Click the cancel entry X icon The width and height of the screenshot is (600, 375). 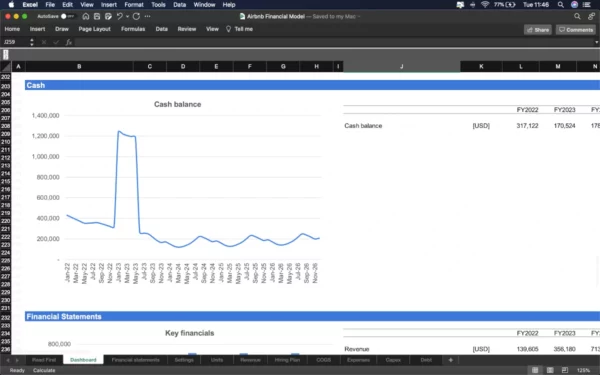pos(44,42)
